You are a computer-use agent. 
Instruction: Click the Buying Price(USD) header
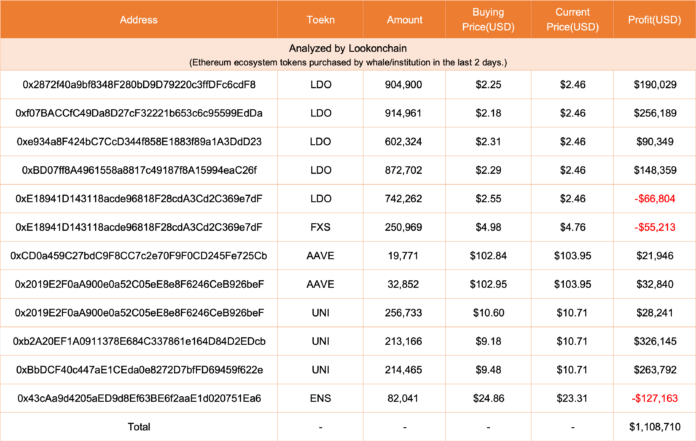[x=488, y=20]
